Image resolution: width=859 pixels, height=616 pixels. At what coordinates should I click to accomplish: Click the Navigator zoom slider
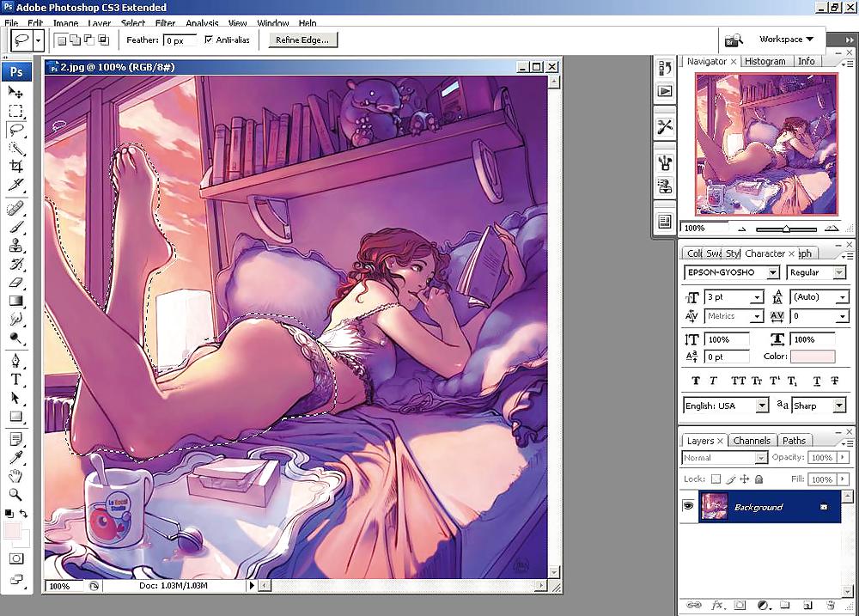786,229
